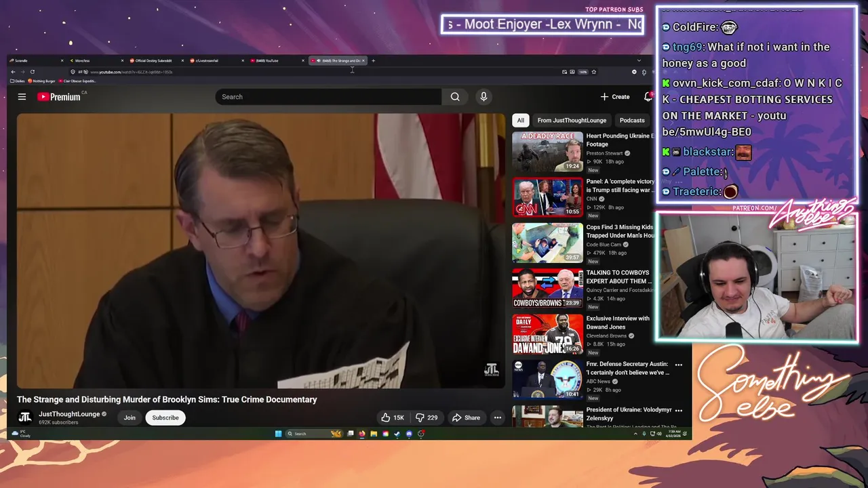
Task: Click the YouTube search magnifier button
Action: pyautogui.click(x=455, y=97)
